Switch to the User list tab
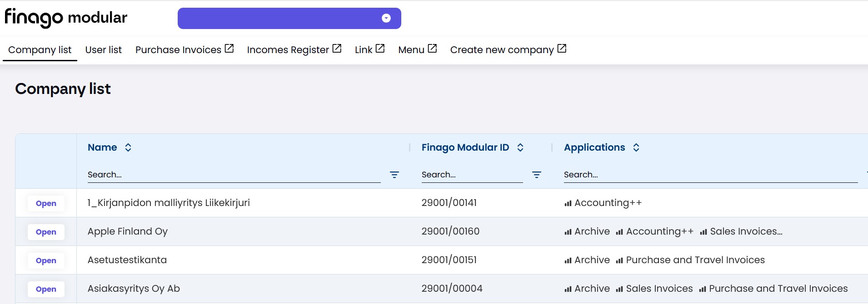Image resolution: width=868 pixels, height=304 pixels. (104, 49)
